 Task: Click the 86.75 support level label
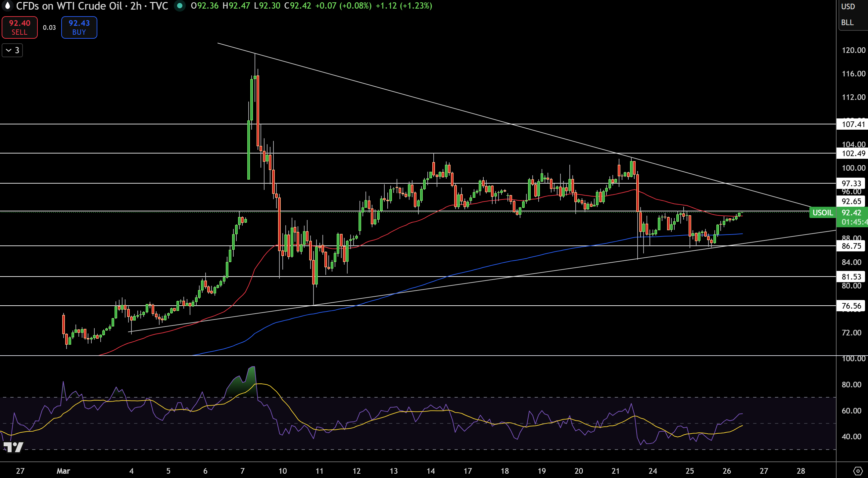tap(851, 246)
